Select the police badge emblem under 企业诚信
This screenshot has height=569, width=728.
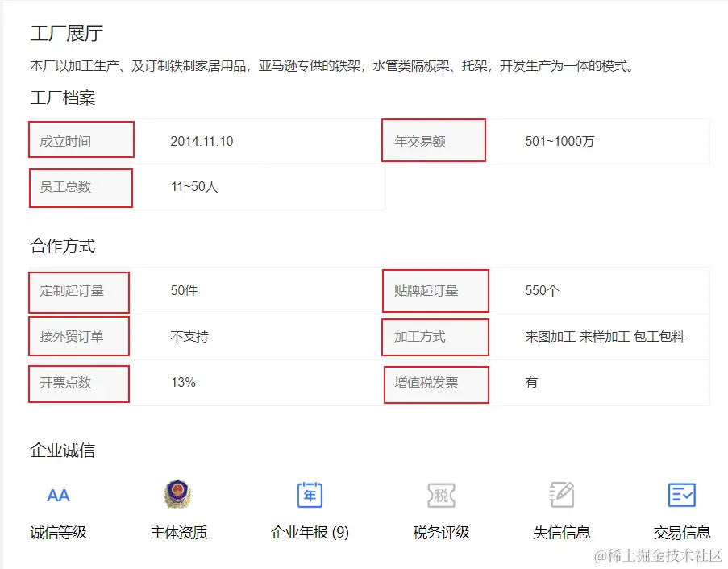point(177,492)
